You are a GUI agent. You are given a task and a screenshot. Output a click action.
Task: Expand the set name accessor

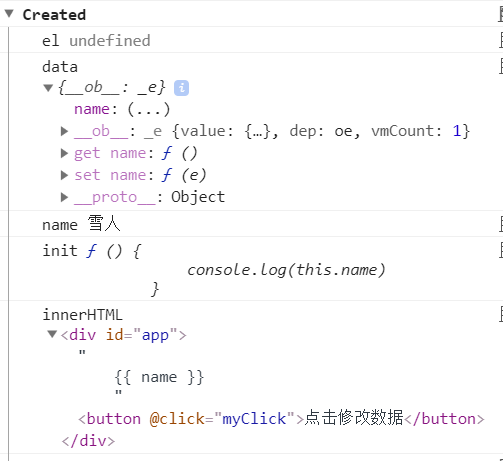(x=64, y=175)
